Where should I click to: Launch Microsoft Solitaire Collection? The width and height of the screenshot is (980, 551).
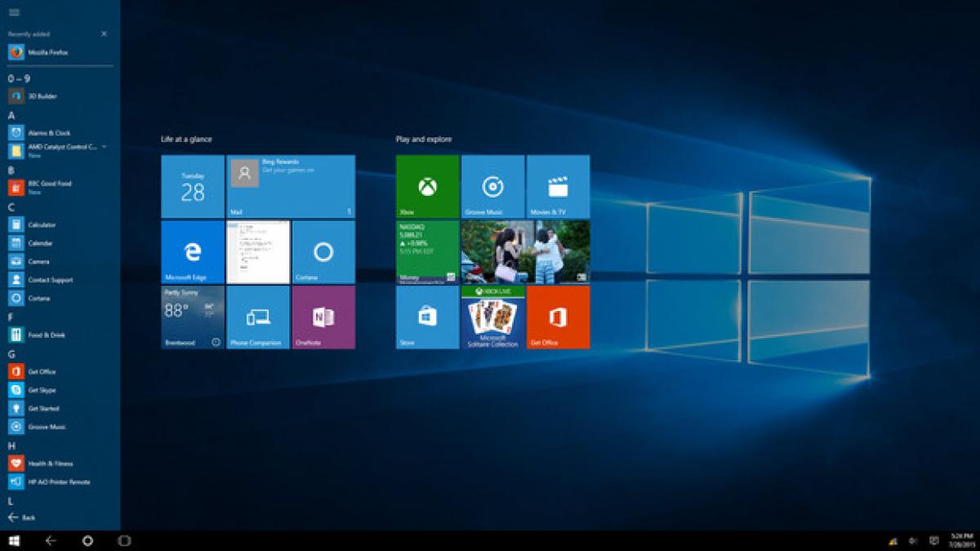pyautogui.click(x=492, y=318)
